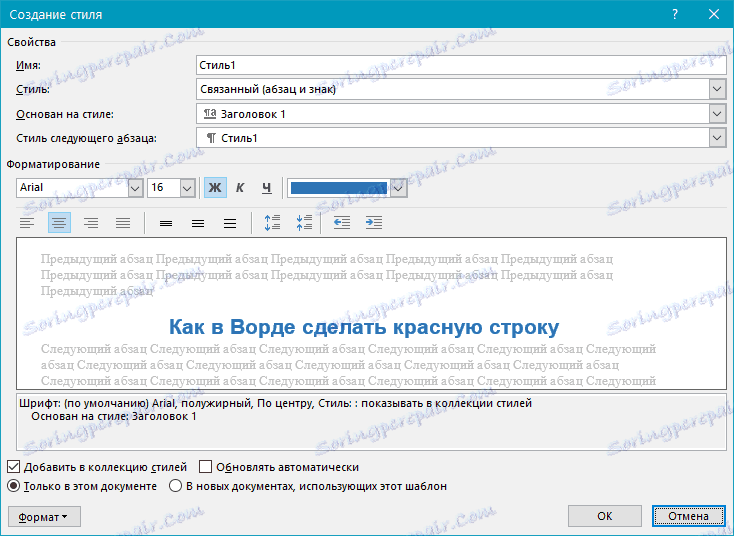
Task: Click the preview heading Как в Ворде
Action: coord(364,327)
